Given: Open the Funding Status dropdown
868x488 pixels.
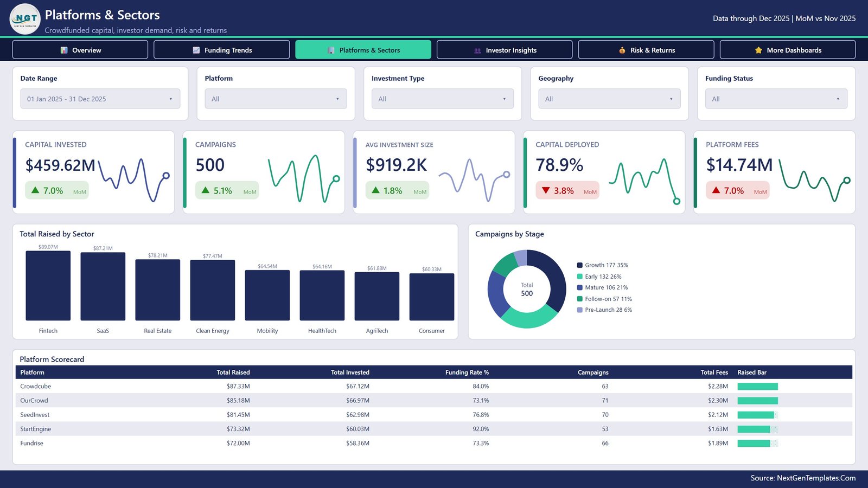Looking at the screenshot, I should coord(776,99).
